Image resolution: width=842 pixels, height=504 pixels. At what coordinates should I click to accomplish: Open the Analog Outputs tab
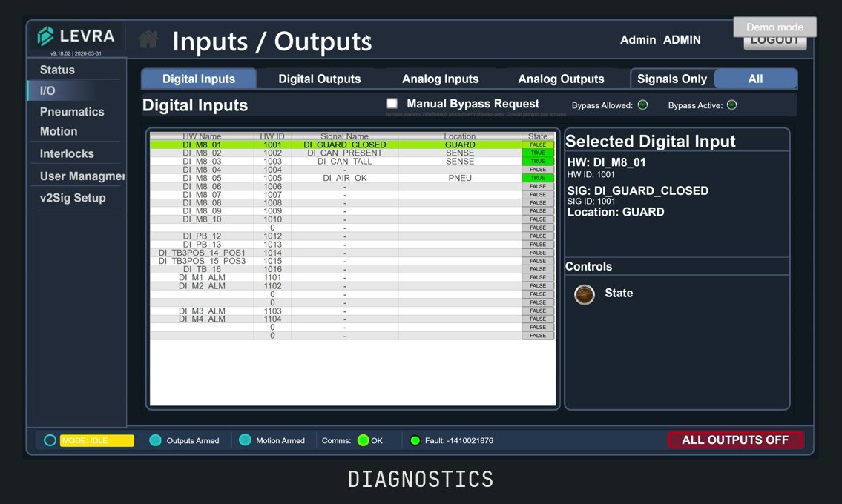pyautogui.click(x=561, y=79)
